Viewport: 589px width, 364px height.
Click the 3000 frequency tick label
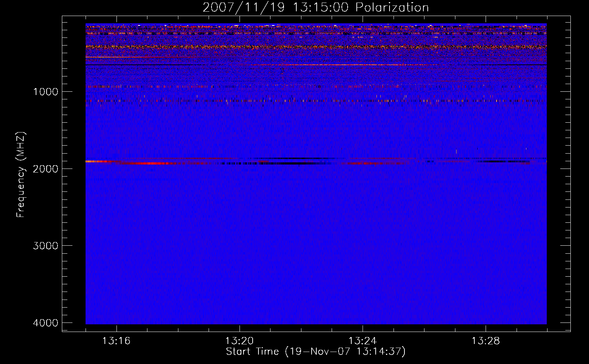(46, 246)
